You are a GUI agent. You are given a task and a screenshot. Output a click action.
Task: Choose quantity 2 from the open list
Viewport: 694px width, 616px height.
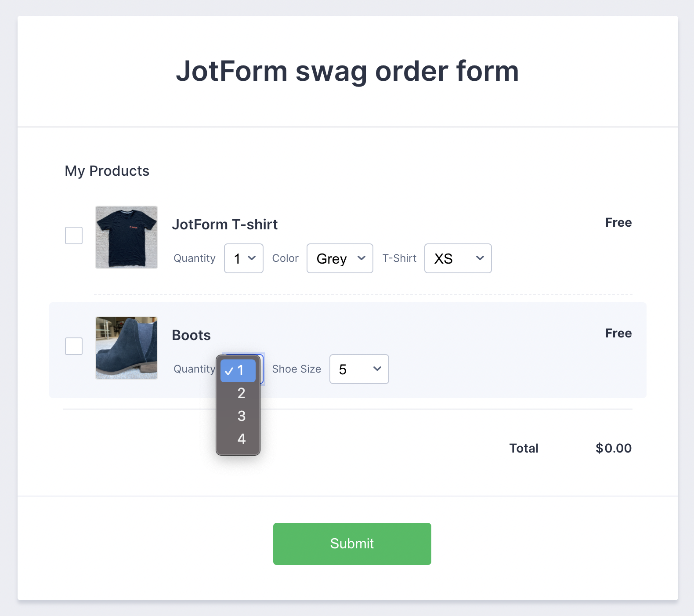[241, 393]
